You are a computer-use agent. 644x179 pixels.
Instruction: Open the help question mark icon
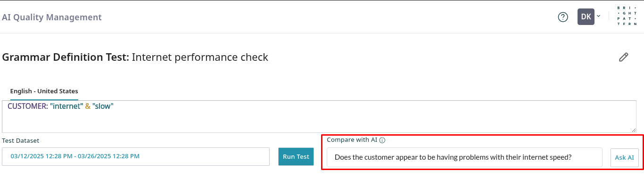point(563,17)
